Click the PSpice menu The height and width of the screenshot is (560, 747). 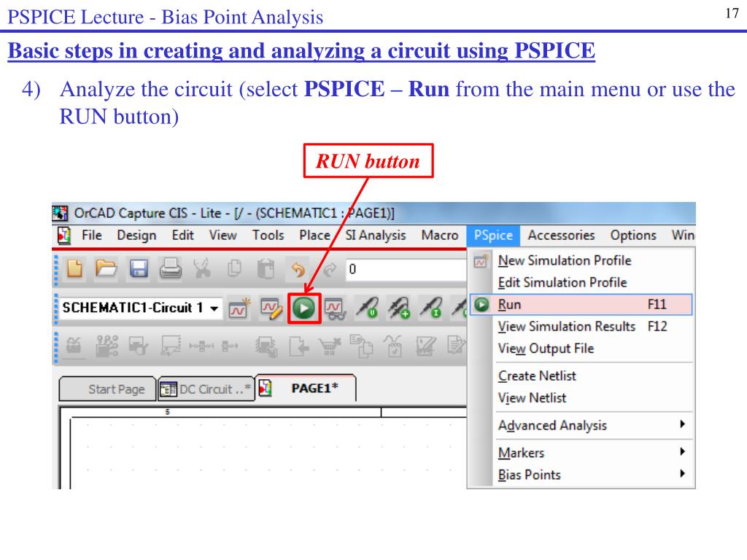493,236
